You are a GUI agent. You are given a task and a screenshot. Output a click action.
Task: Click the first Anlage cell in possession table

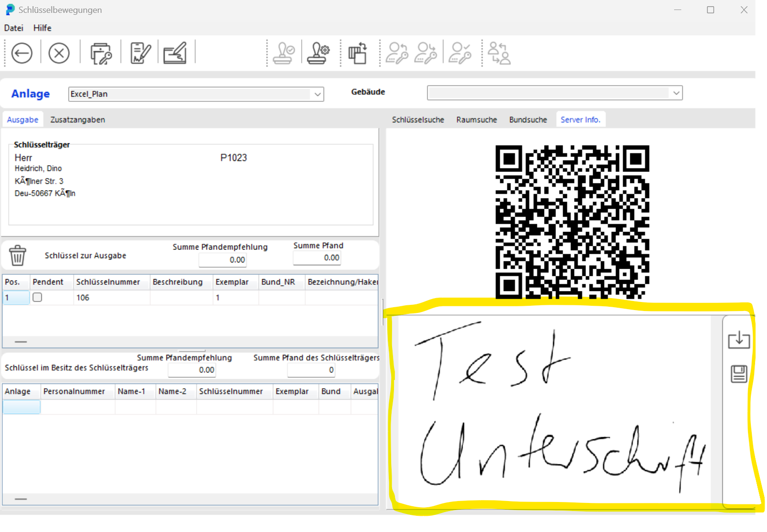click(x=21, y=407)
